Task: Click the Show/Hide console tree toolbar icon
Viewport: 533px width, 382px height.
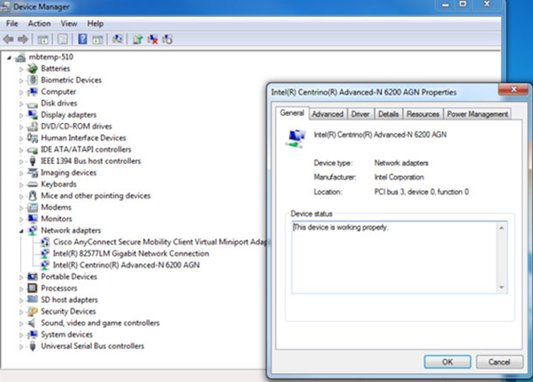Action: (x=42, y=39)
